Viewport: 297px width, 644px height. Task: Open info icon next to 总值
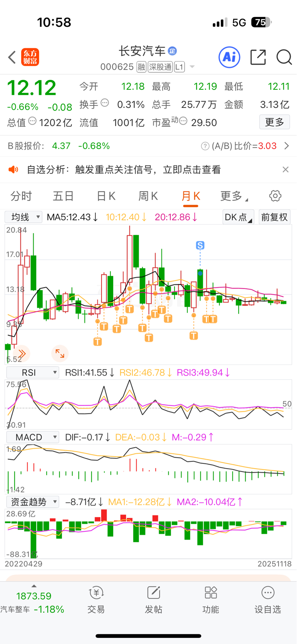click(32, 121)
